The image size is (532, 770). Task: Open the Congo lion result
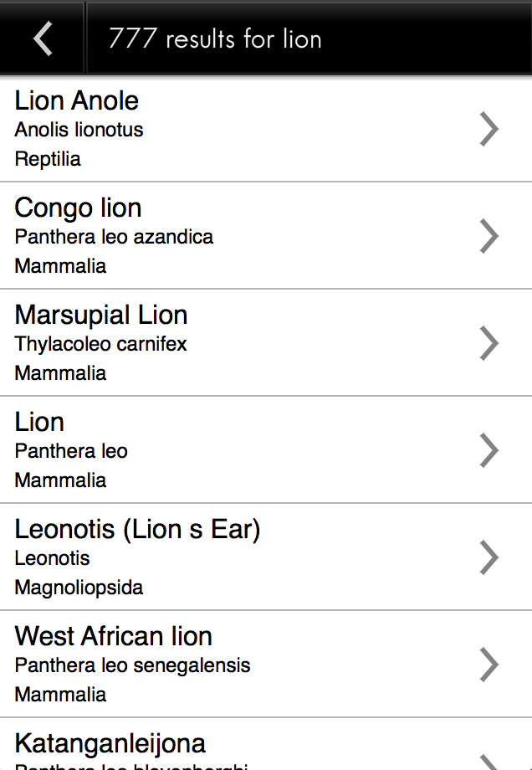pos(79,208)
